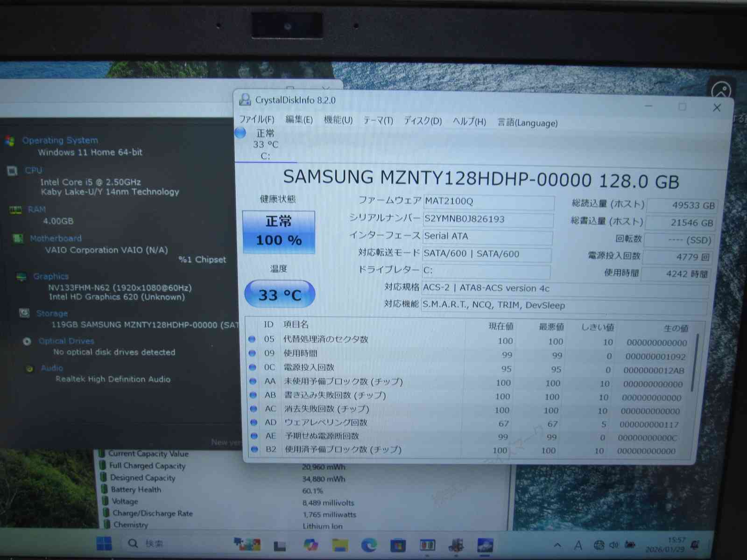Screen dimensions: 747x560
Task: Open the ファイル(F) menu
Action: tap(256, 119)
